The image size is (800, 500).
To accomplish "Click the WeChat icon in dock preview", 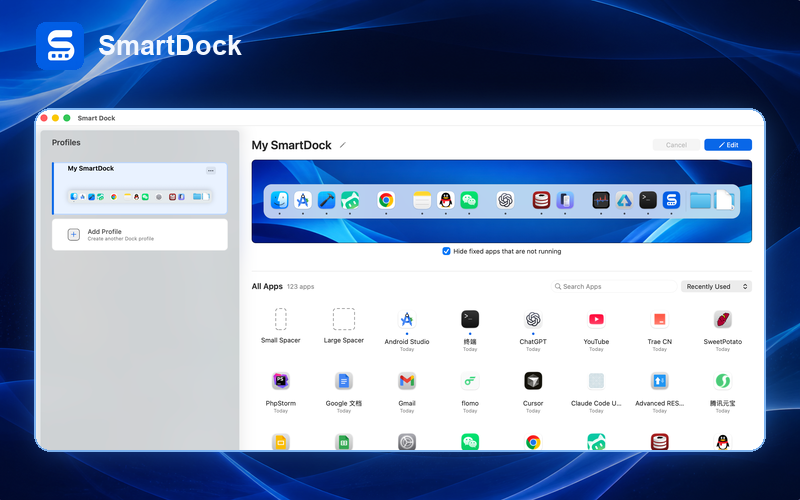I will tap(469, 201).
